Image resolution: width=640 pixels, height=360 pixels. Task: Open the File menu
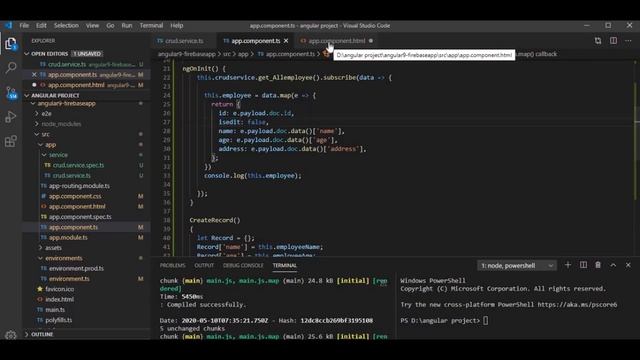point(24,25)
